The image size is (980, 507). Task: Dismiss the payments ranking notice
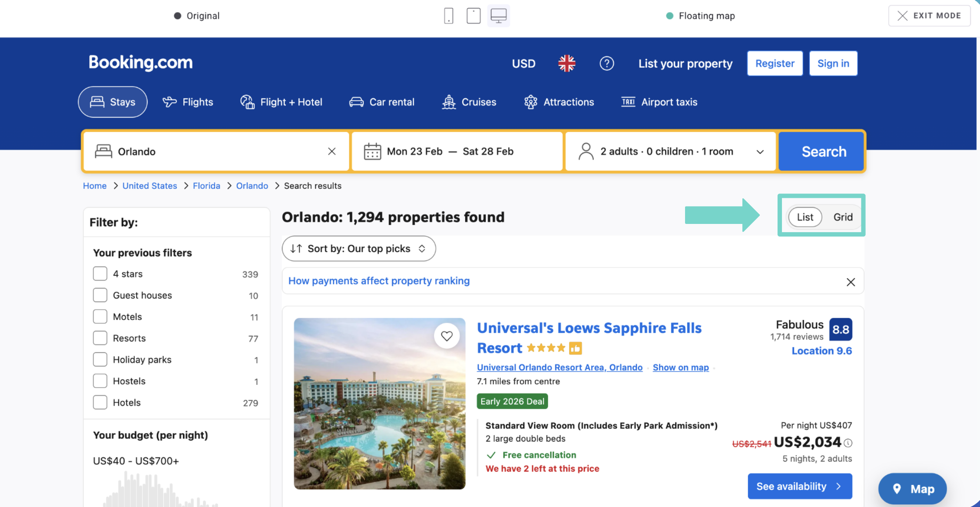click(851, 282)
